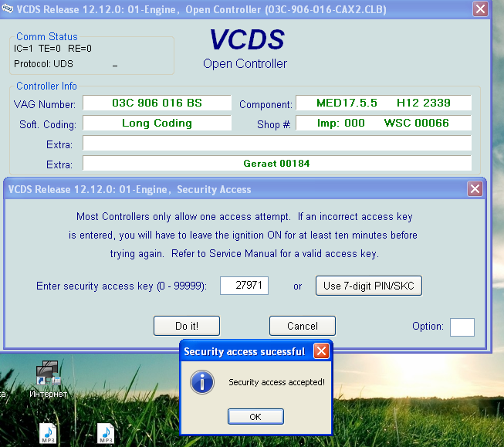Screen dimensions: 504x447
Task: Click the Protocol: UDS status text
Action: tap(43, 63)
